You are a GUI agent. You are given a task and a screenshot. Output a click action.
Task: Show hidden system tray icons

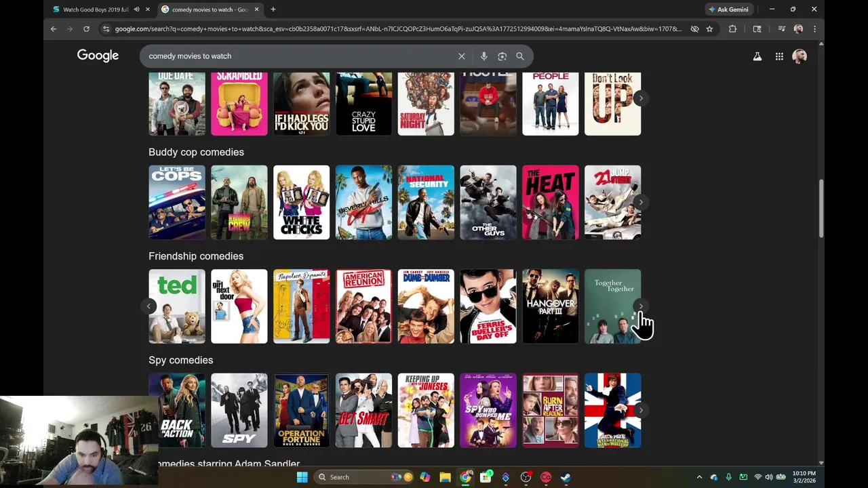pyautogui.click(x=699, y=477)
